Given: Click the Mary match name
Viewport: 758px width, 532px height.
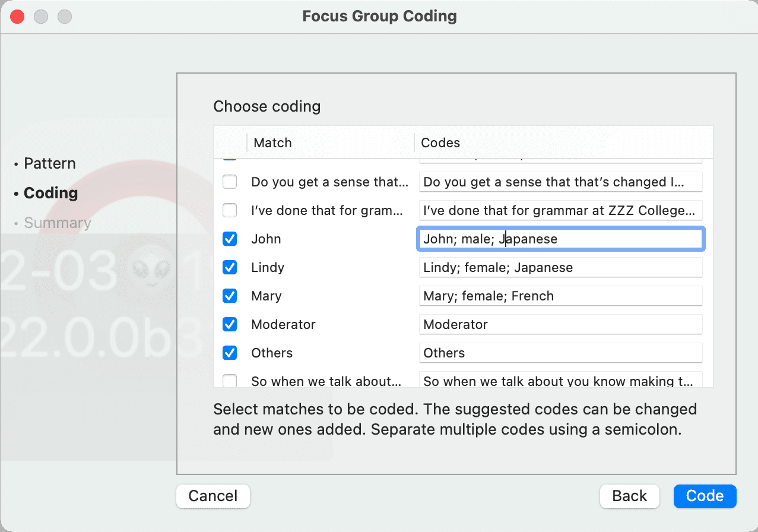Looking at the screenshot, I should [267, 296].
